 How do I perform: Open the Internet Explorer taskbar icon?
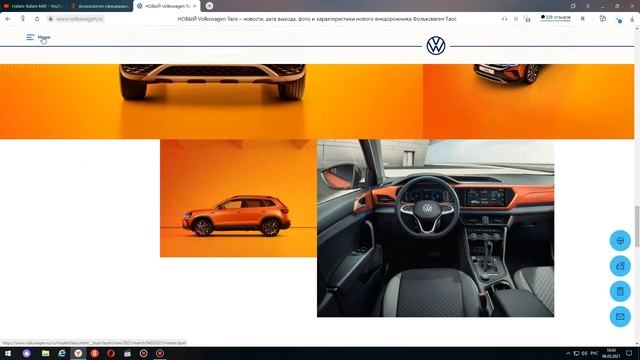(62, 353)
